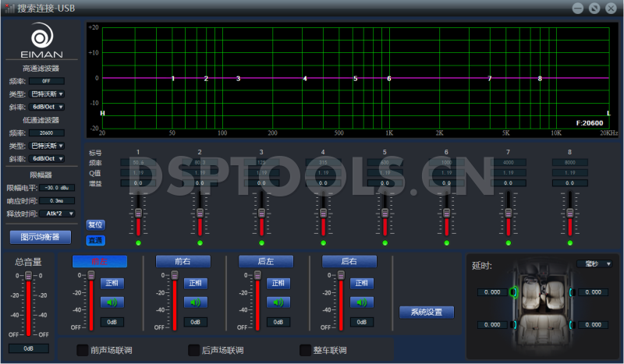Click the 图示均衡器 button
The width and height of the screenshot is (624, 364).
pos(41,237)
